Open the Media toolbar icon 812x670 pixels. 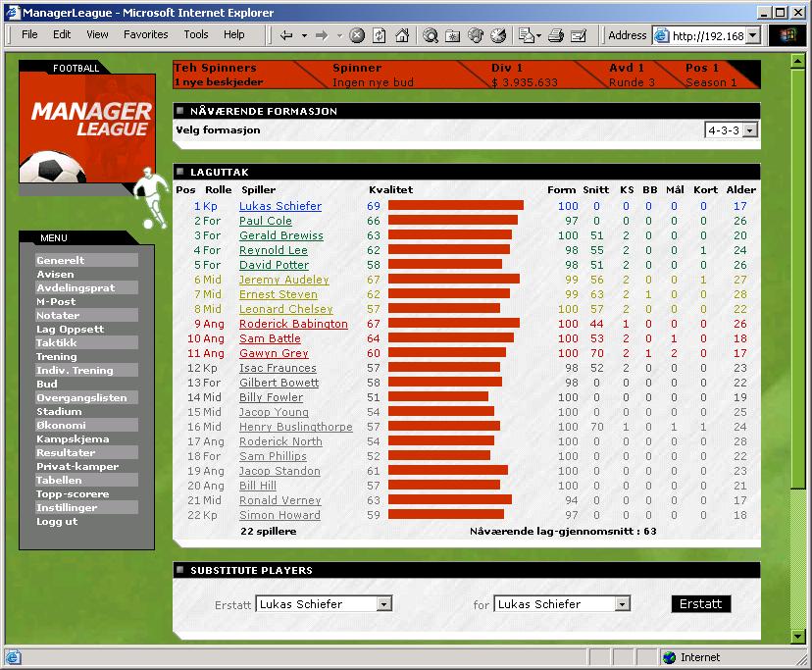pos(476,35)
